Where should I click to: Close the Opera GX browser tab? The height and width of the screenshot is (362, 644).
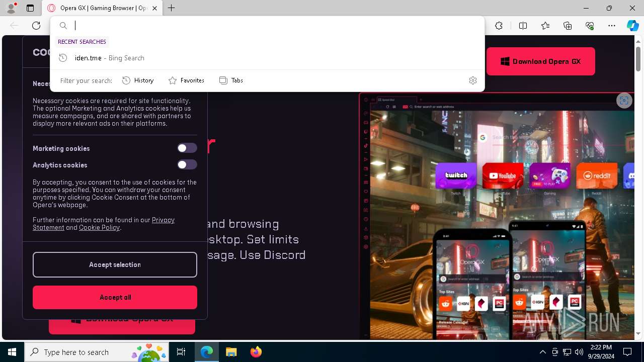click(155, 8)
